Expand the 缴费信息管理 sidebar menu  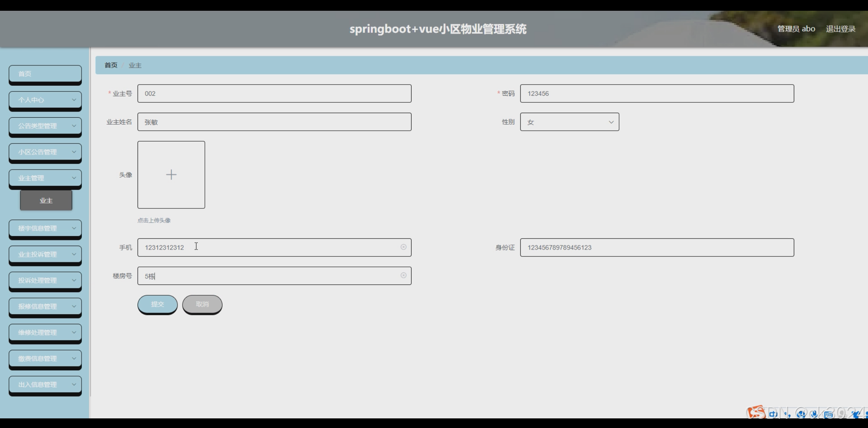[x=45, y=358]
